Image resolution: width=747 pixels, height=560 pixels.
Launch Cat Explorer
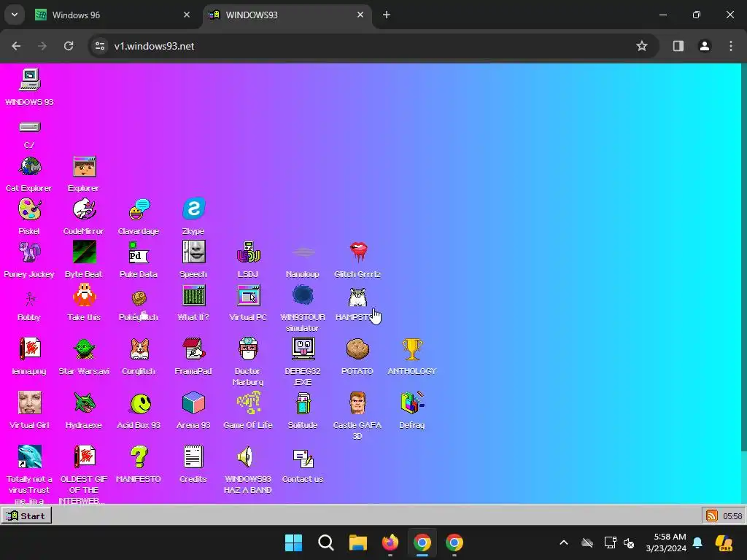pos(29,167)
